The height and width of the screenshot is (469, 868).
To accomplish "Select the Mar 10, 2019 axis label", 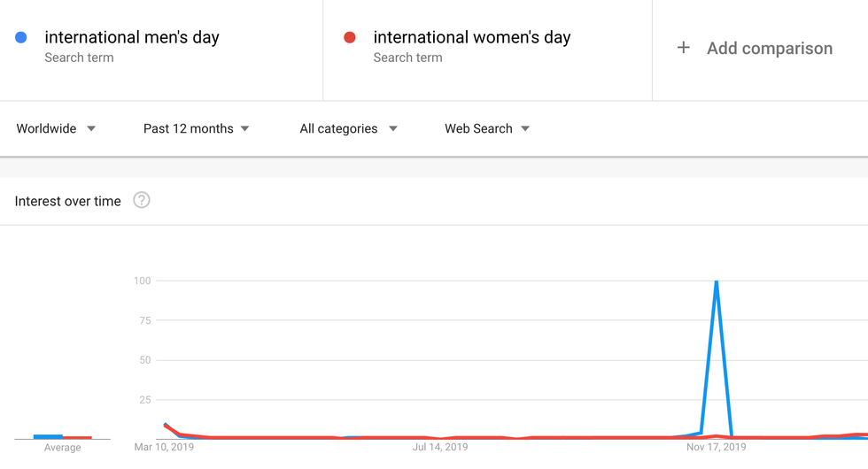I will [164, 447].
